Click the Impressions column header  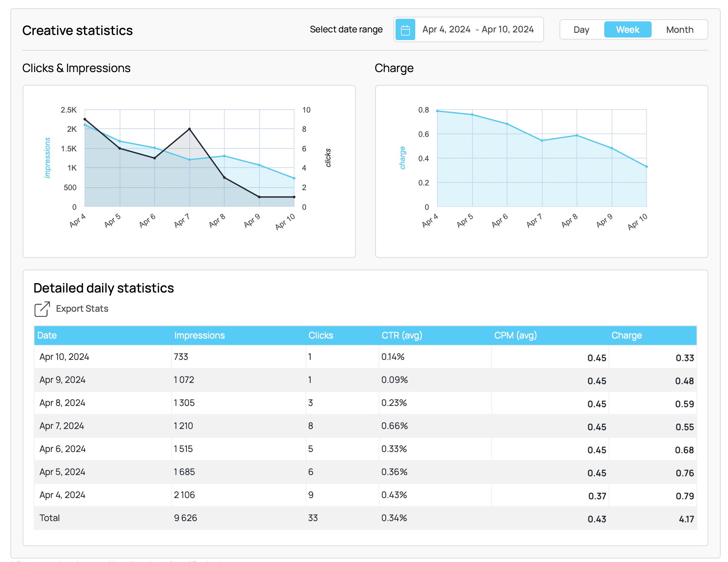click(x=199, y=336)
